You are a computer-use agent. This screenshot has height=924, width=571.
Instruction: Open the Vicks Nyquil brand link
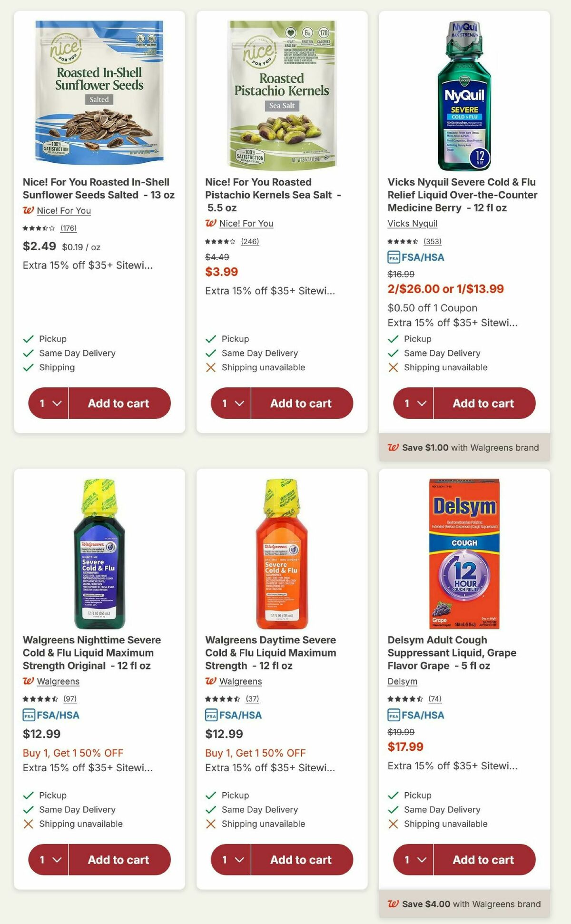[x=412, y=224]
